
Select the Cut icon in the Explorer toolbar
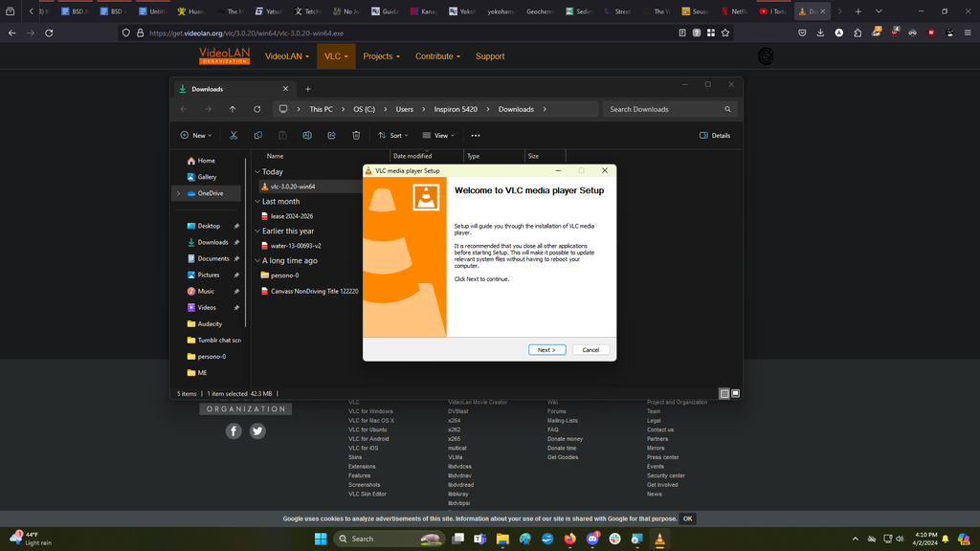234,136
